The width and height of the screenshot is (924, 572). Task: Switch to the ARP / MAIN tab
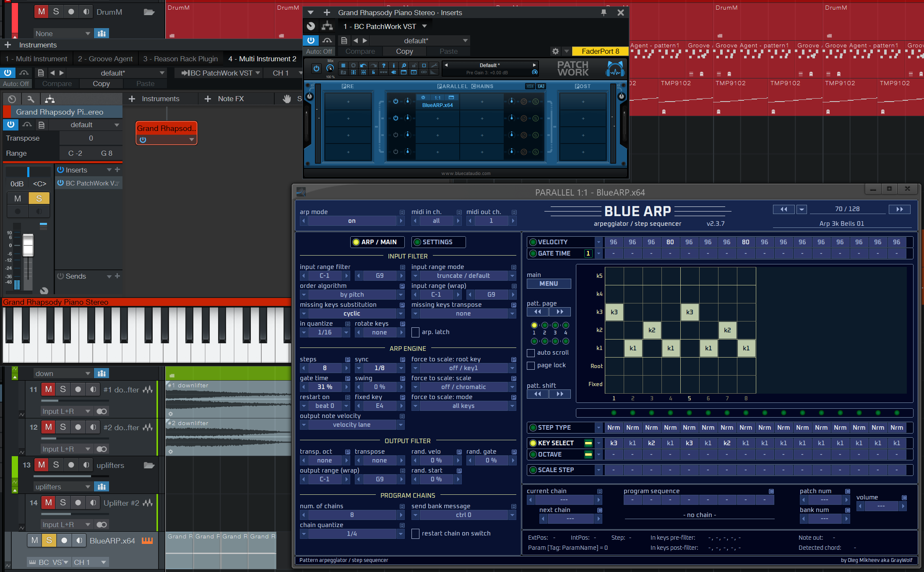coord(377,242)
